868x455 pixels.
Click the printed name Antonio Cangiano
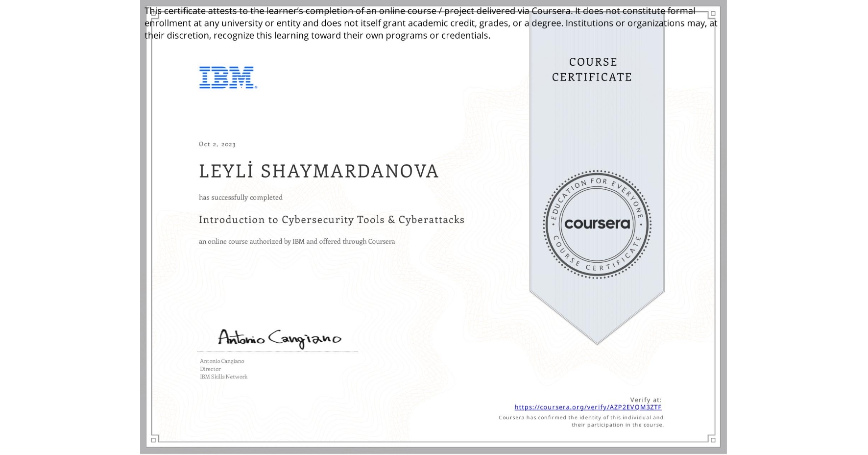pyautogui.click(x=222, y=361)
